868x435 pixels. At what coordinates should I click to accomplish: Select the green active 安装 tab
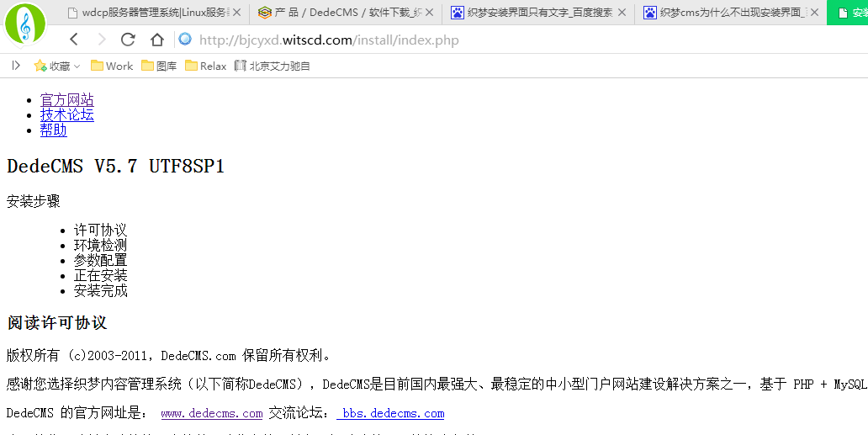pos(848,12)
